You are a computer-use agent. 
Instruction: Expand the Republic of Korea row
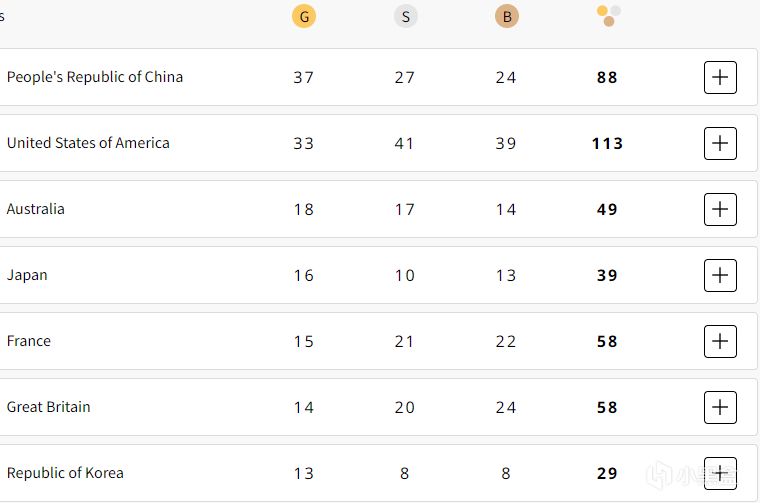[720, 473]
